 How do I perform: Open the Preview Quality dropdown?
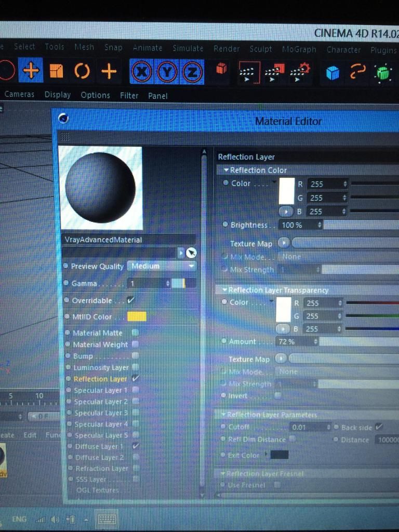click(x=162, y=266)
